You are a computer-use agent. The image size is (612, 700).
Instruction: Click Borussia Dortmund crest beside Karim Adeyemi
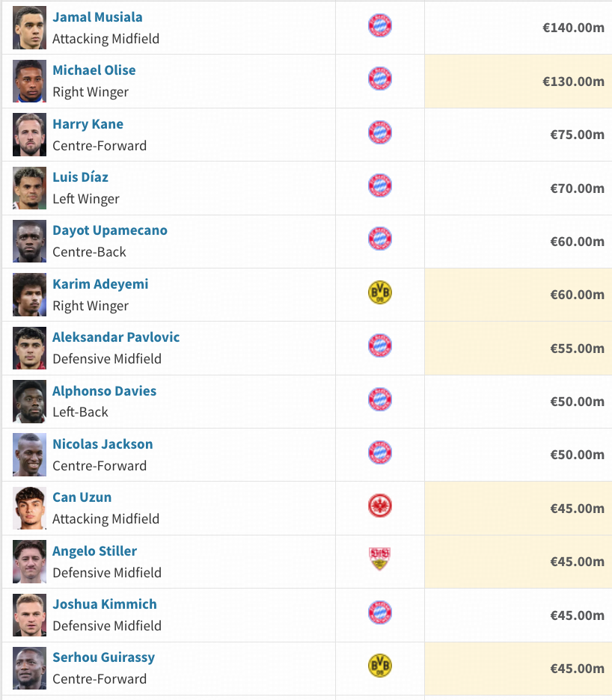(x=380, y=292)
